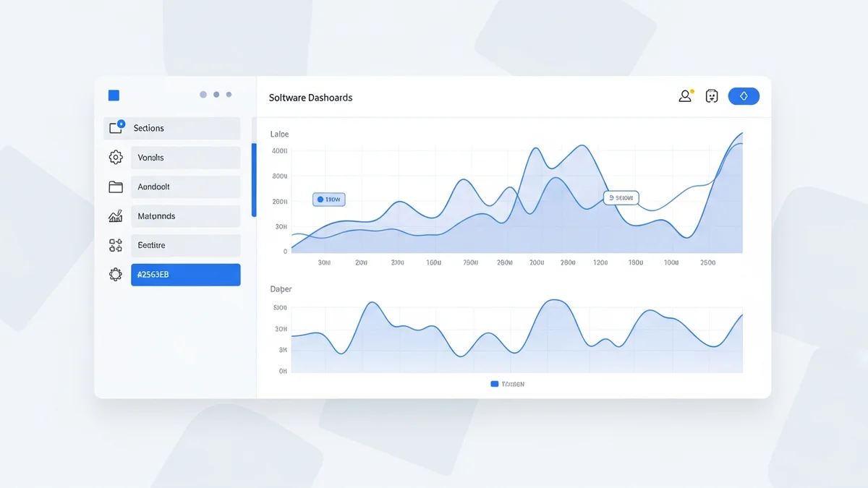The image size is (868, 488).
Task: Click the highlighted blue A2S63EB item
Action: (185, 275)
